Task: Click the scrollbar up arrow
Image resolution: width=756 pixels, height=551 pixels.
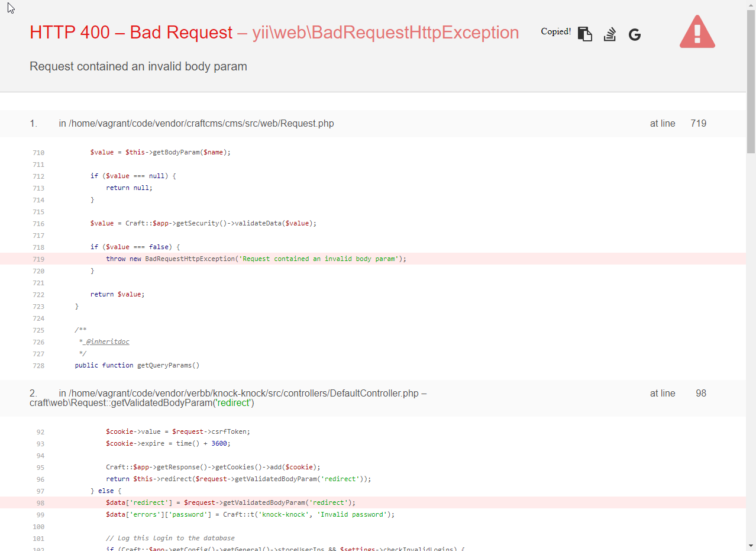Action: tap(751, 5)
